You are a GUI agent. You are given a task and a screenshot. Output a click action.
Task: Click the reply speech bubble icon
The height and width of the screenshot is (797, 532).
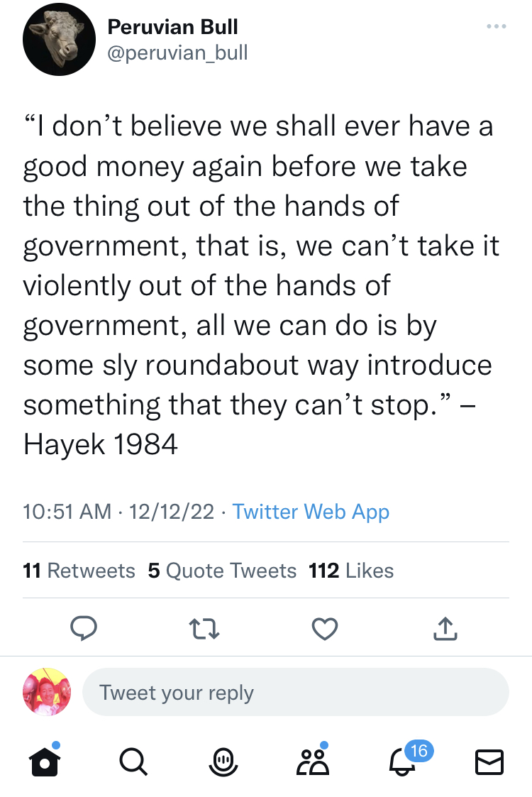pyautogui.click(x=84, y=627)
